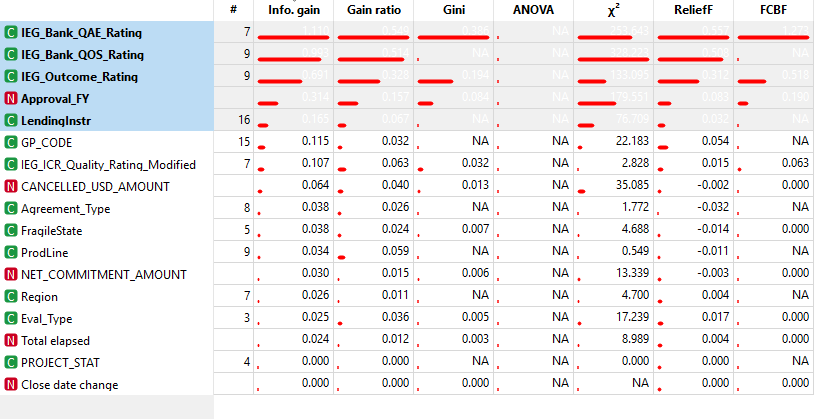
Task: Select the CANCELLED_USD_AMOUNT row label
Action: 95,187
